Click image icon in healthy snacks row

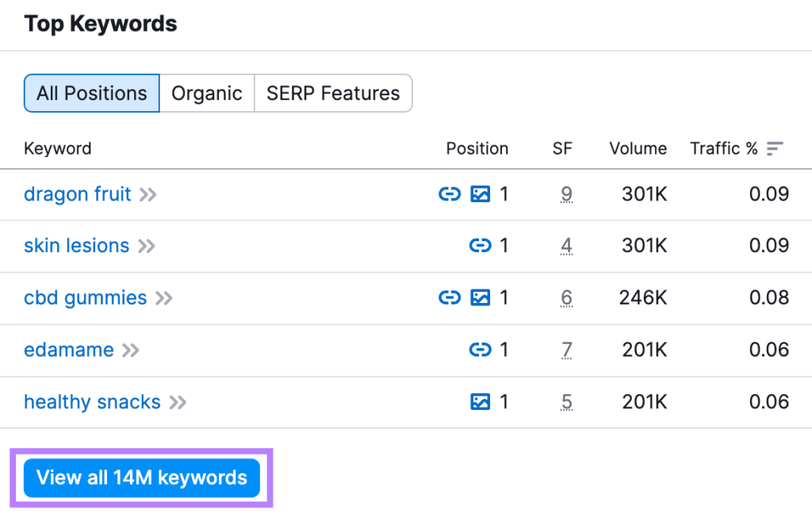(481, 402)
